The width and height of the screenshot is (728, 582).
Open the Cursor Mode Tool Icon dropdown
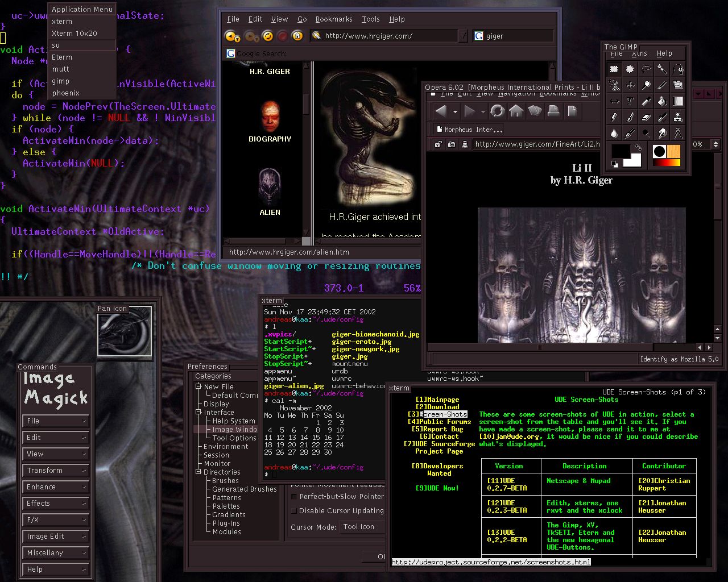(x=362, y=527)
